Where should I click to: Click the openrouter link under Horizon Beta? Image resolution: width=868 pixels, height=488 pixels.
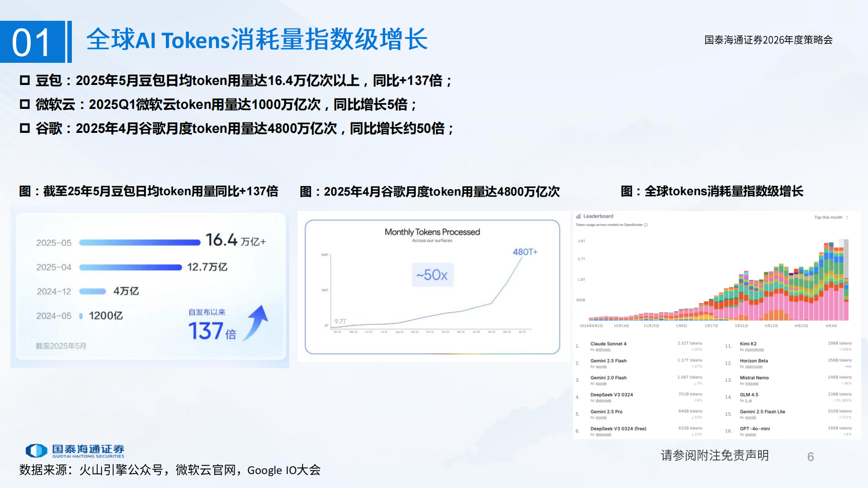tap(754, 366)
